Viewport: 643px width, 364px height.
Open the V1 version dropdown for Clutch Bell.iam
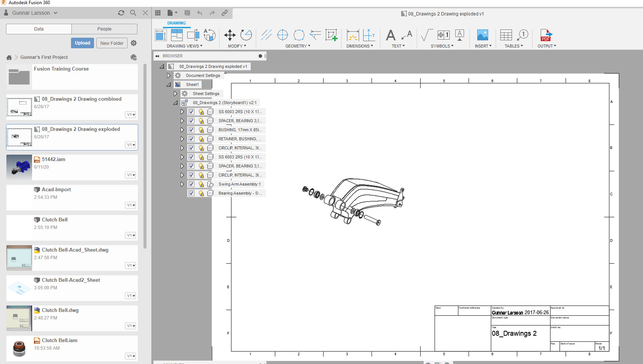point(131,356)
